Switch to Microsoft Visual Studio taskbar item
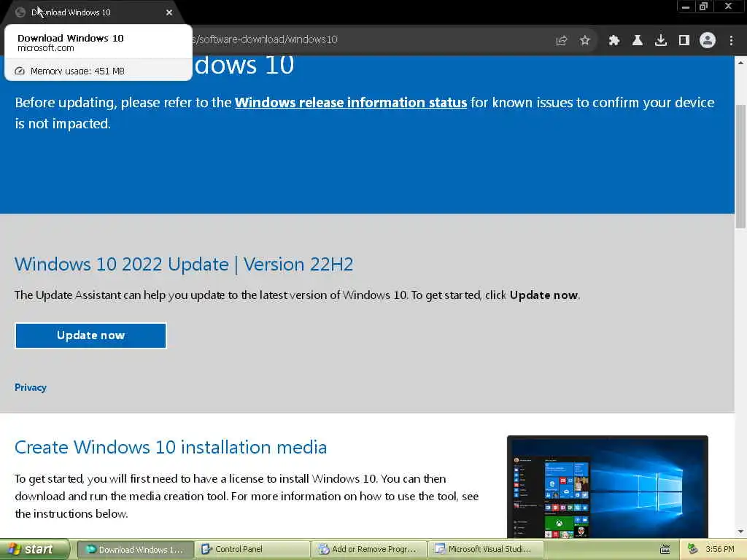The height and width of the screenshot is (560, 747). point(486,550)
